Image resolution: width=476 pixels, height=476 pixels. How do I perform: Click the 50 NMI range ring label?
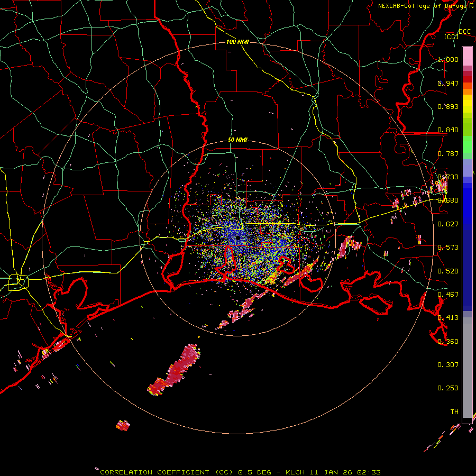237,140
